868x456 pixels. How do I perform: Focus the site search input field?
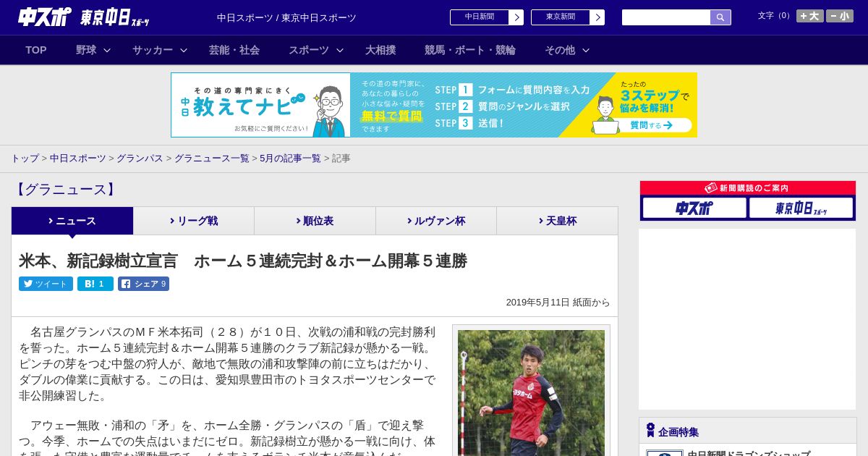pos(666,17)
